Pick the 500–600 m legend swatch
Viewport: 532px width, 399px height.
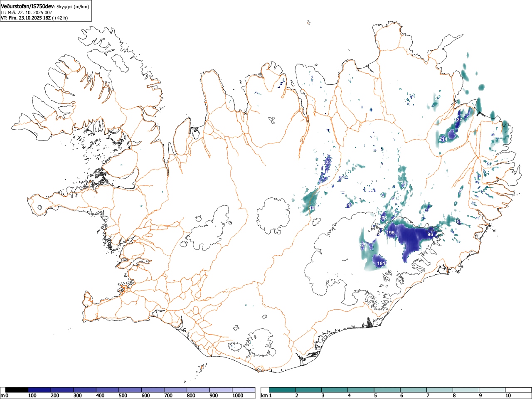(x=130, y=390)
